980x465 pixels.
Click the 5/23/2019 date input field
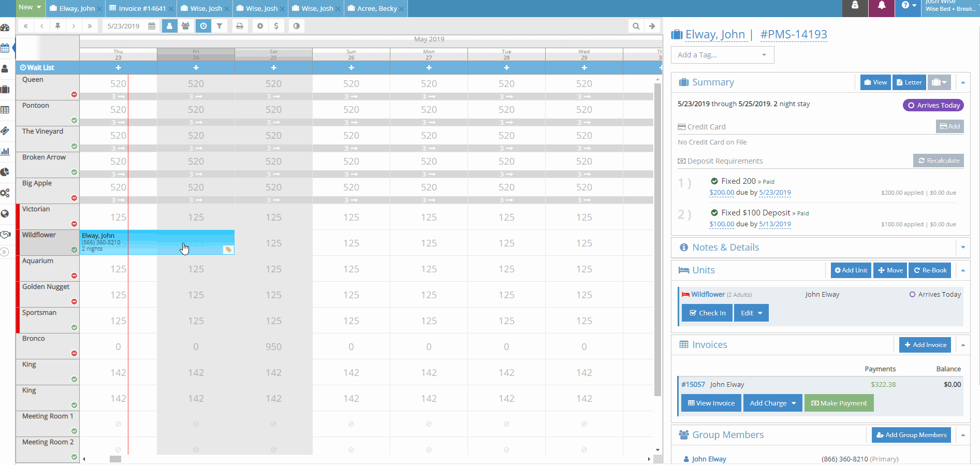124,26
